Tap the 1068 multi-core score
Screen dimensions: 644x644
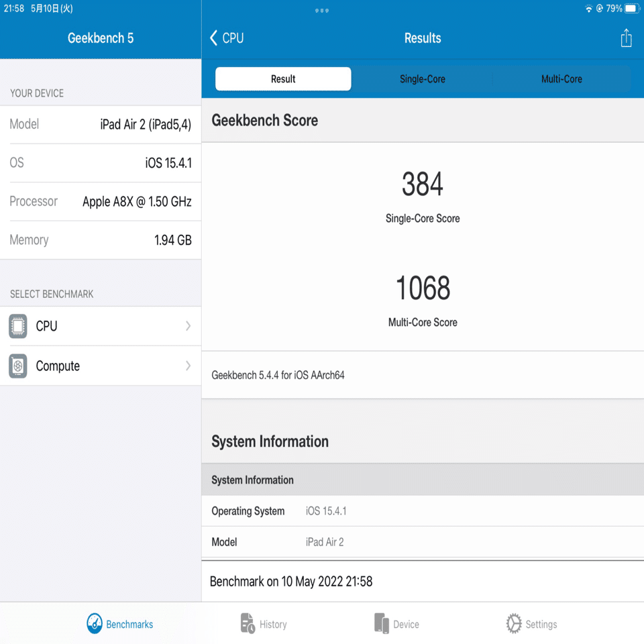tap(423, 288)
